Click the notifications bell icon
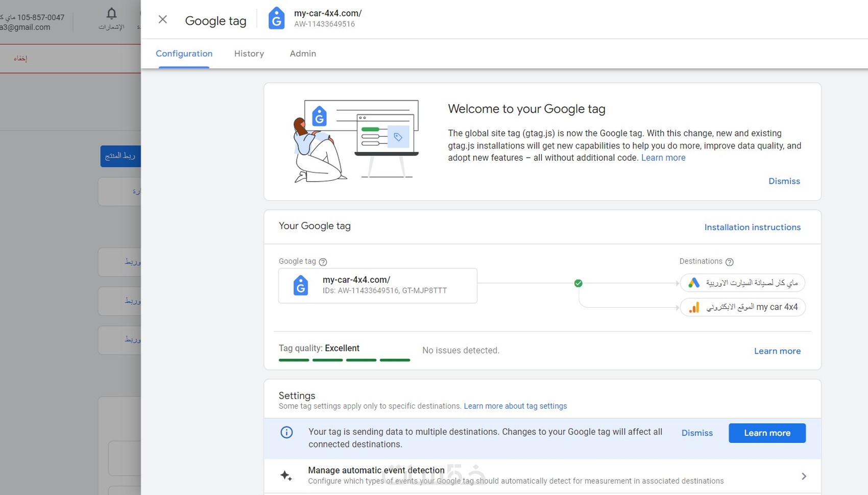The width and height of the screenshot is (868, 495). click(111, 13)
